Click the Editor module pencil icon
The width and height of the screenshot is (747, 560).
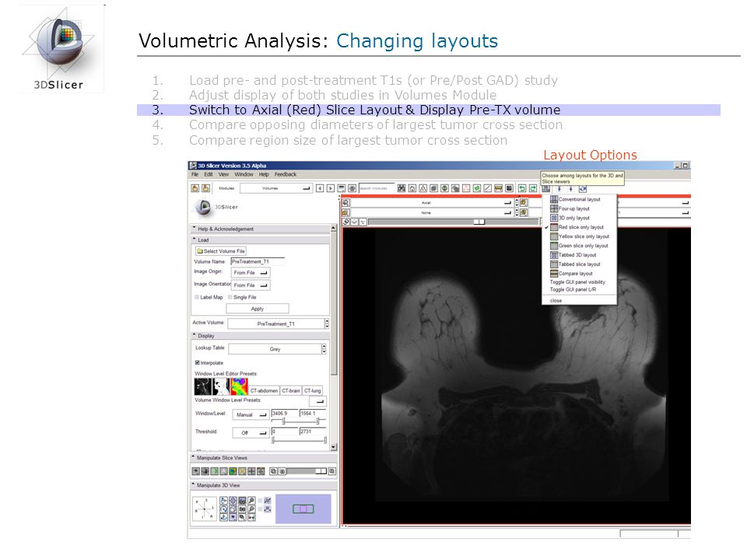(x=487, y=188)
